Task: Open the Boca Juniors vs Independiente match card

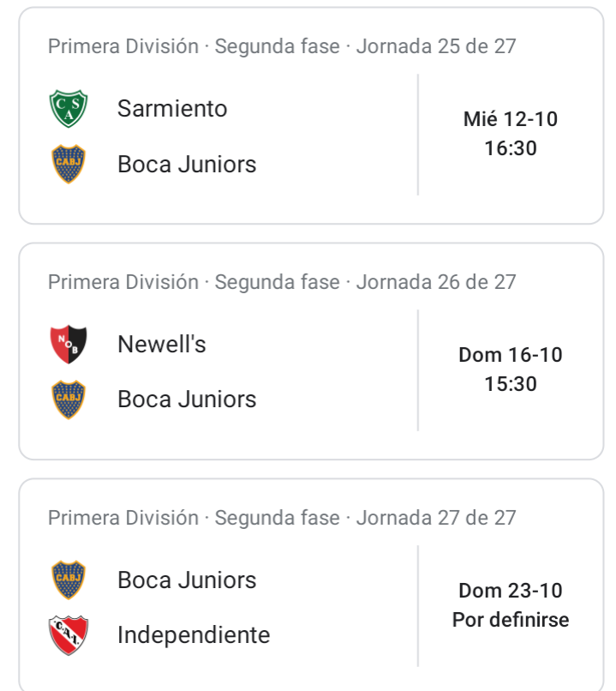Action: coord(311,585)
